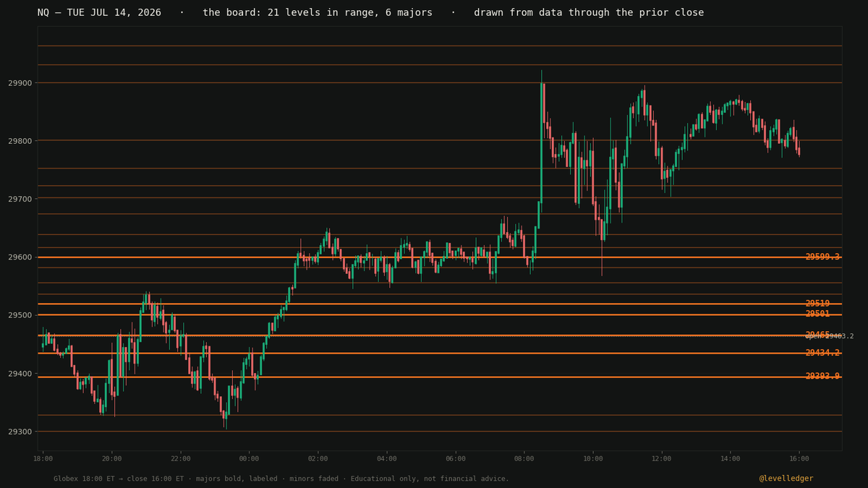The width and height of the screenshot is (868, 488).
Task: Click the @levelledger handle
Action: point(786,479)
